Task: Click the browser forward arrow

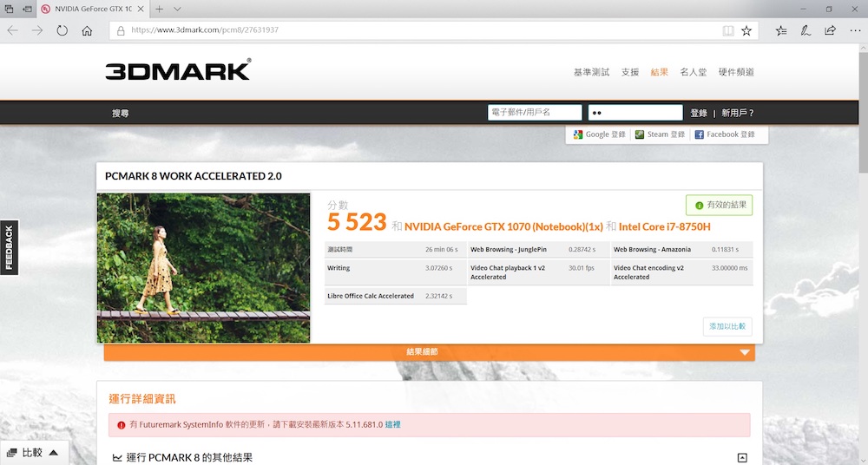Action: pyautogui.click(x=37, y=30)
